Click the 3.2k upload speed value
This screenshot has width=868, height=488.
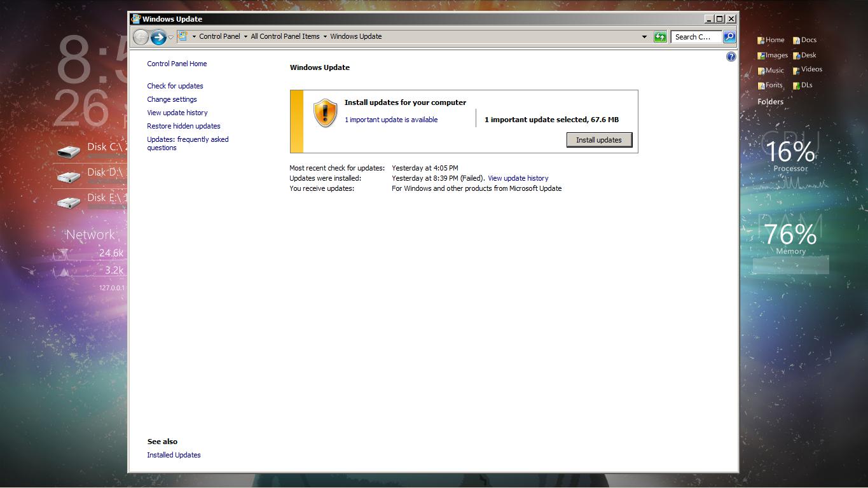coord(114,270)
